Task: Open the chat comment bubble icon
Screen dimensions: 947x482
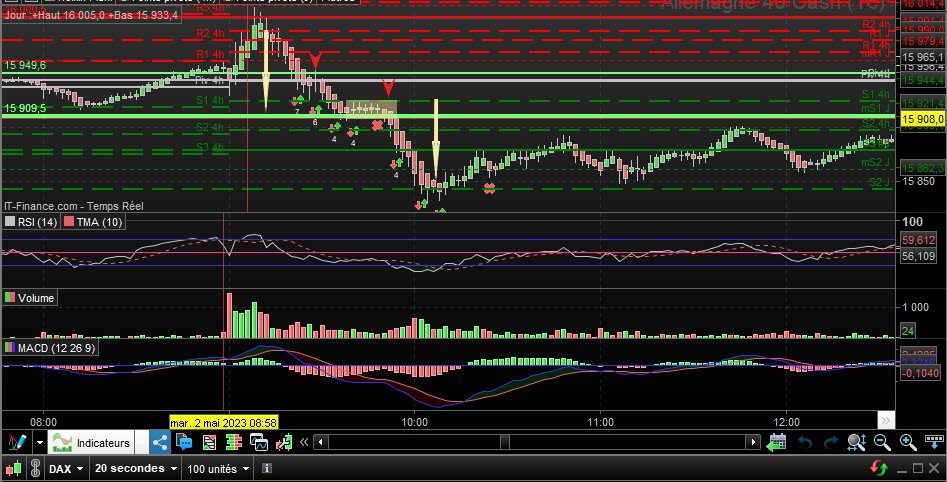Action: pyautogui.click(x=184, y=443)
